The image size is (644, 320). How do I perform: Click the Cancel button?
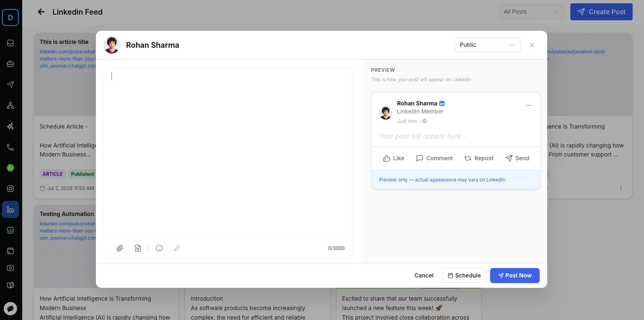424,276
